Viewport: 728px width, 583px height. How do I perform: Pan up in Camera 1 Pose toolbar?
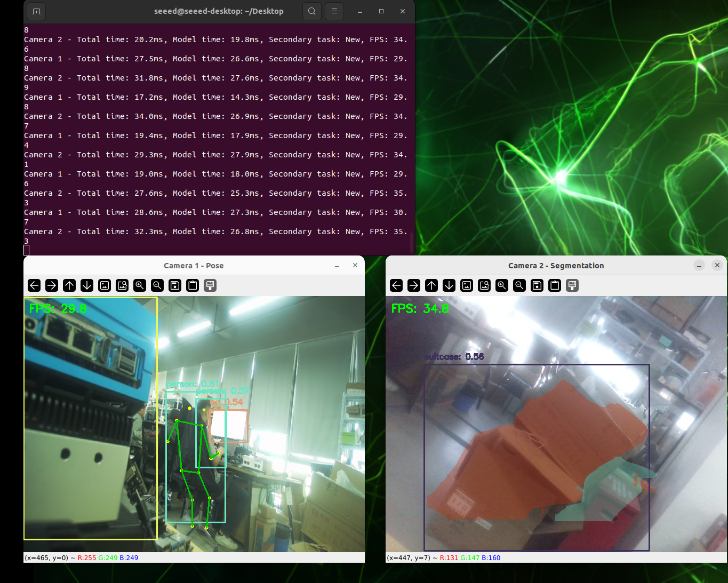pos(69,285)
